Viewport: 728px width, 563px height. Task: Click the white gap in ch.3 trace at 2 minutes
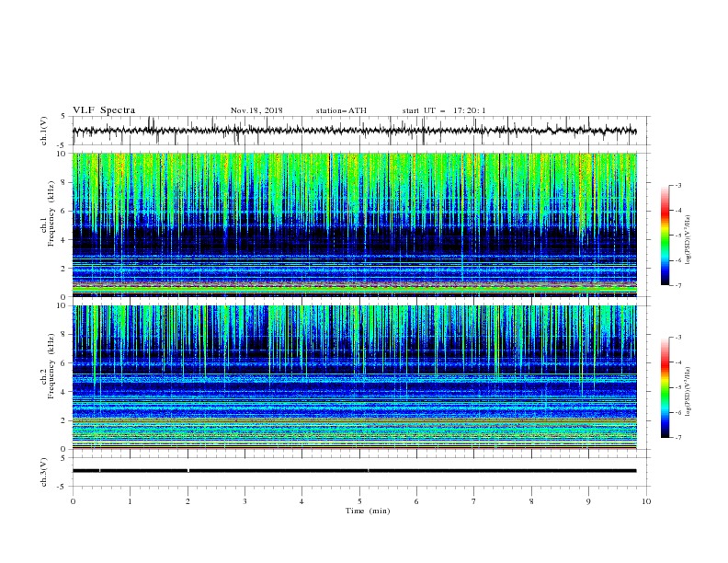[188, 471]
